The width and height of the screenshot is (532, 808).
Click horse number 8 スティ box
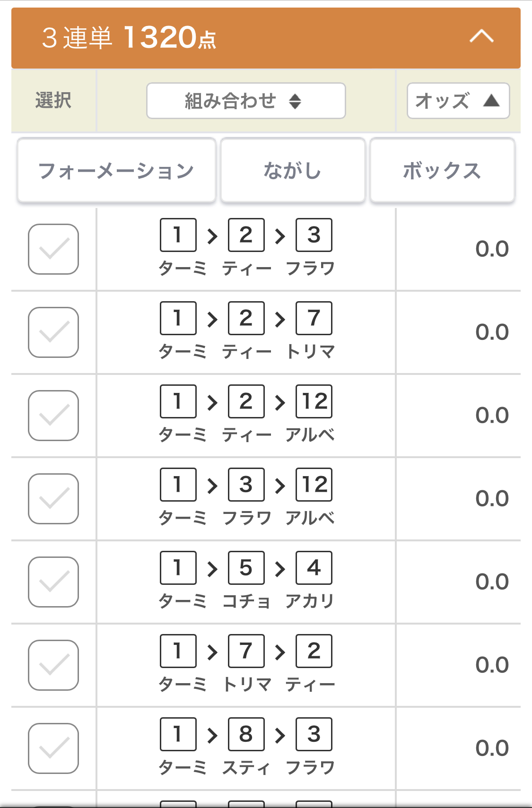246,734
